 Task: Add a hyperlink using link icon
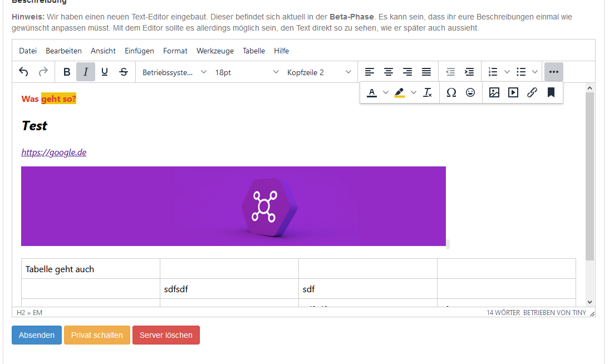pyautogui.click(x=532, y=93)
